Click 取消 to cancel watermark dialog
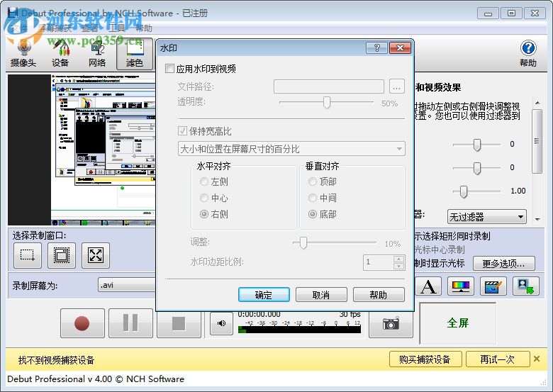Viewport: 553px width, 392px height. (x=321, y=295)
